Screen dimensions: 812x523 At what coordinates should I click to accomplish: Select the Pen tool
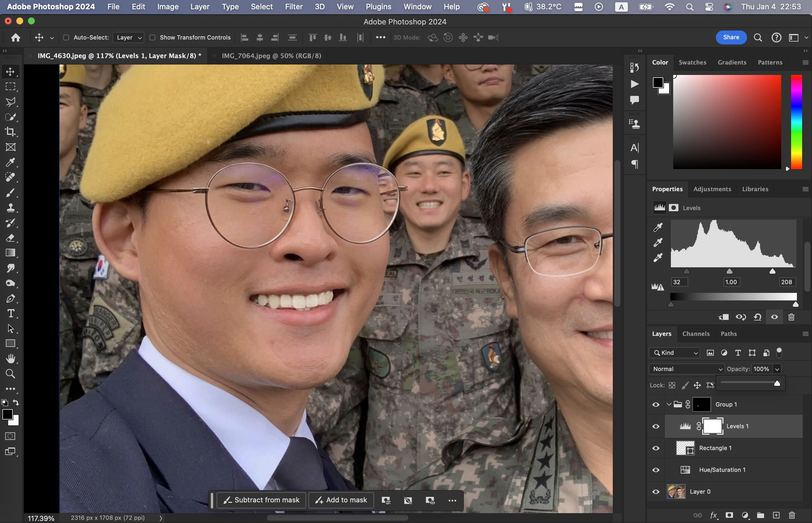(10, 298)
